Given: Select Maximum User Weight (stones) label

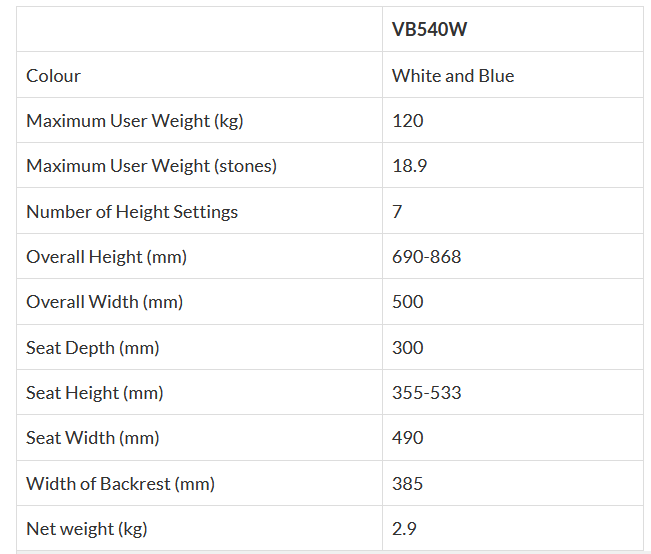Looking at the screenshot, I should (x=151, y=166).
